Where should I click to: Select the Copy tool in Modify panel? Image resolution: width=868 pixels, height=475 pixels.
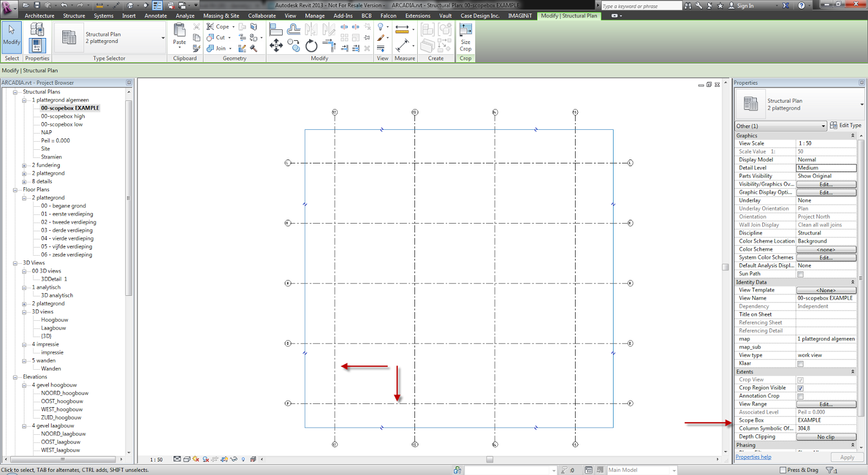point(293,46)
